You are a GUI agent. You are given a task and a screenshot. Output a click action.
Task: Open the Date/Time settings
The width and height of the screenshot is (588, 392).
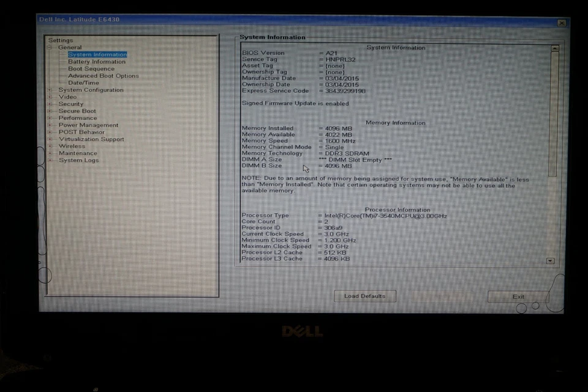click(x=83, y=83)
